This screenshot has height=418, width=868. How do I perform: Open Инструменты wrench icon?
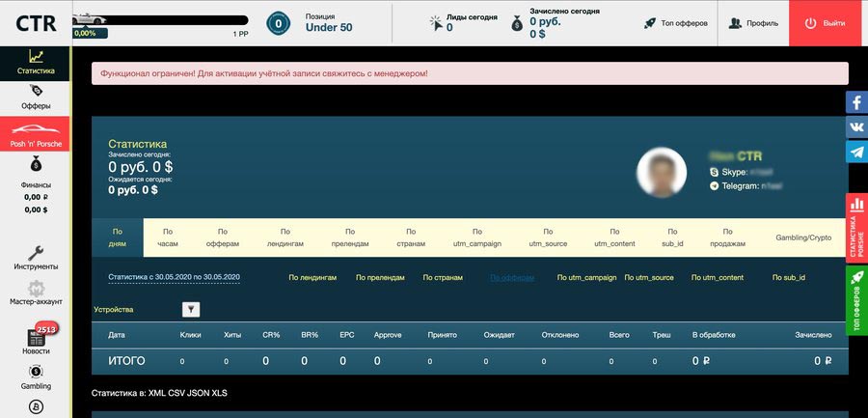tap(36, 257)
